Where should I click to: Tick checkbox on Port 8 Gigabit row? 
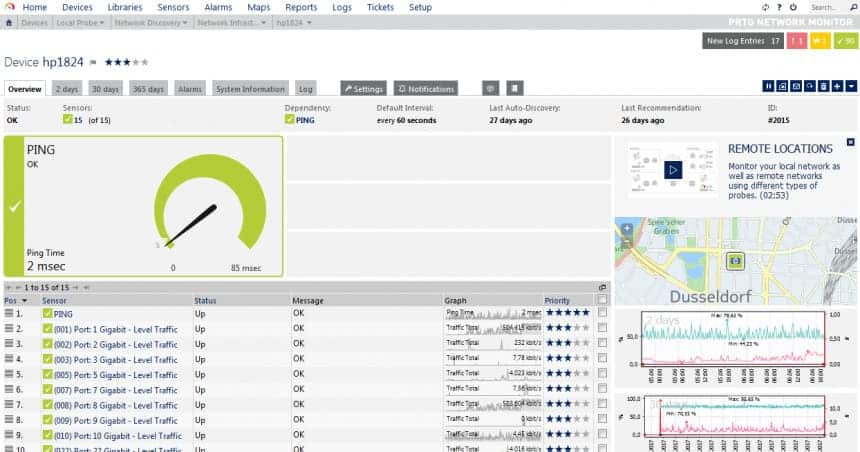click(x=602, y=404)
